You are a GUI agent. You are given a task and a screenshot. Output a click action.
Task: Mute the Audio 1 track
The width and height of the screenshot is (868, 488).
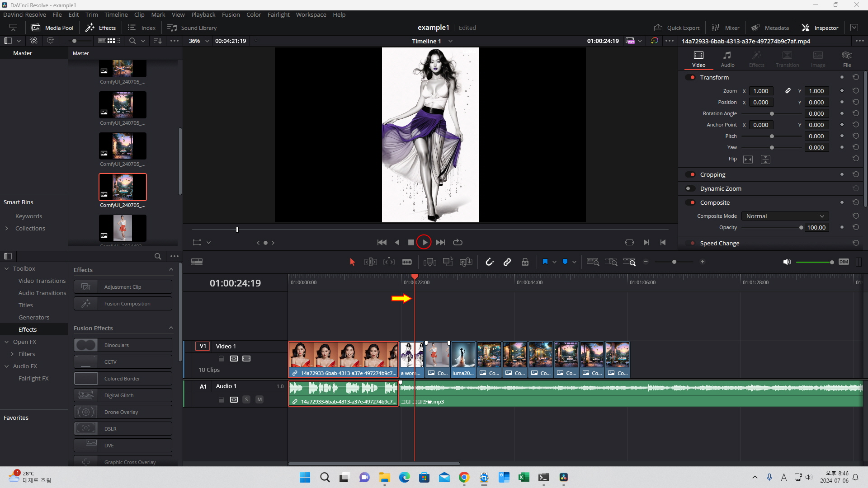[x=259, y=399]
